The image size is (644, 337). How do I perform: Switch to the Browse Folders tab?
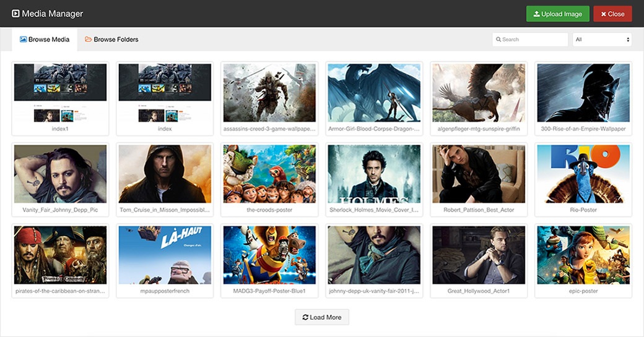(x=111, y=40)
